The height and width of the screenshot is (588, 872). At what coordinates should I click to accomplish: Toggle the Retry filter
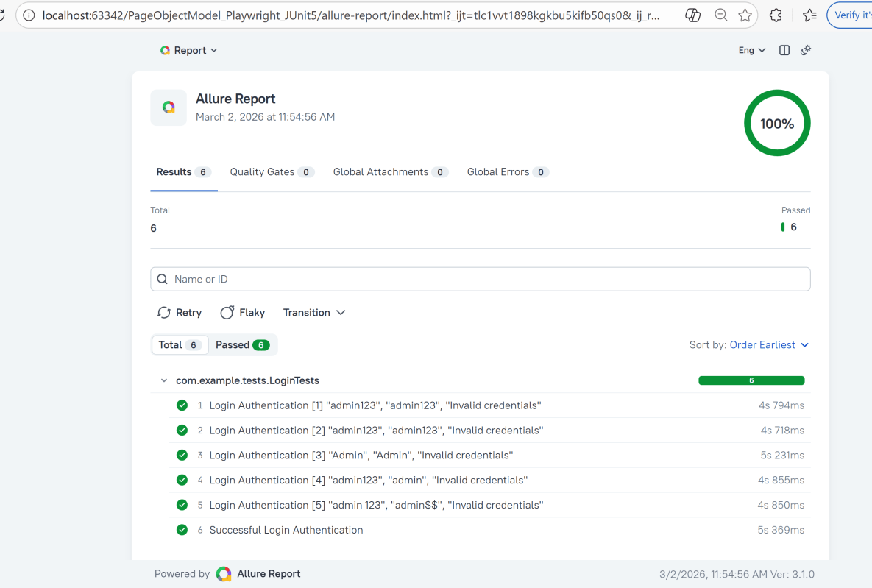tap(180, 313)
